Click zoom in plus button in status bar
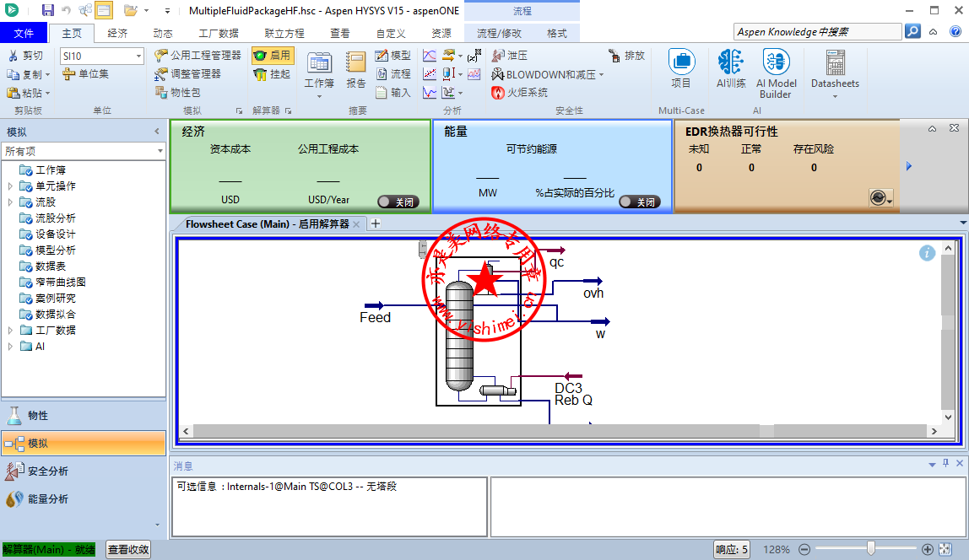Viewport: 969px width, 560px height. coord(928,550)
